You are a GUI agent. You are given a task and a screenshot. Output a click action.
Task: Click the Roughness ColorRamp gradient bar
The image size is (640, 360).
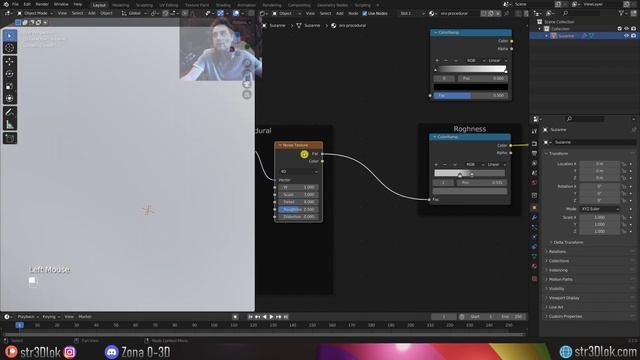coord(469,173)
